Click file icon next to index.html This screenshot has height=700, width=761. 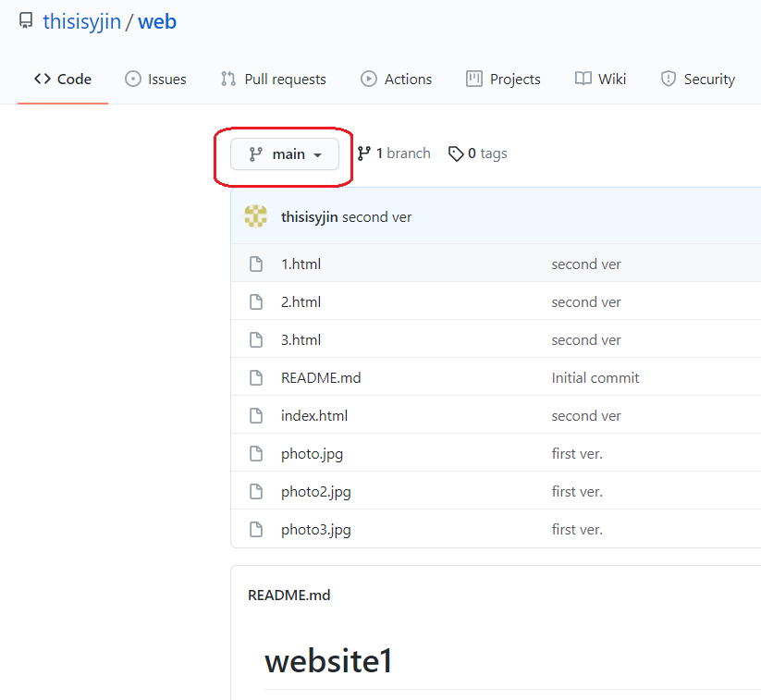pyautogui.click(x=256, y=415)
